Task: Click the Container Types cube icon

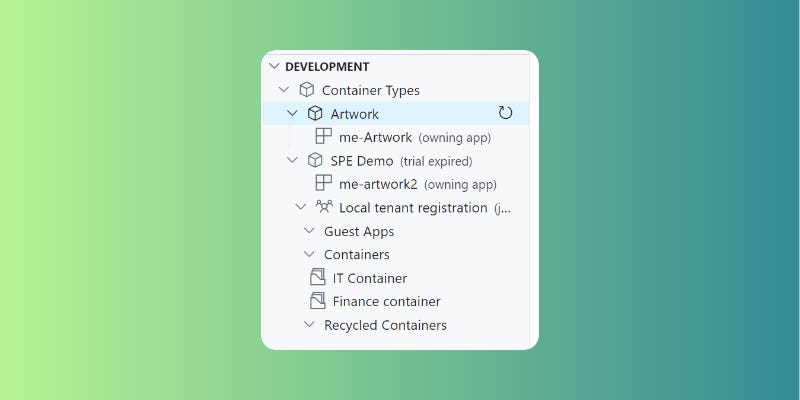Action: 306,90
